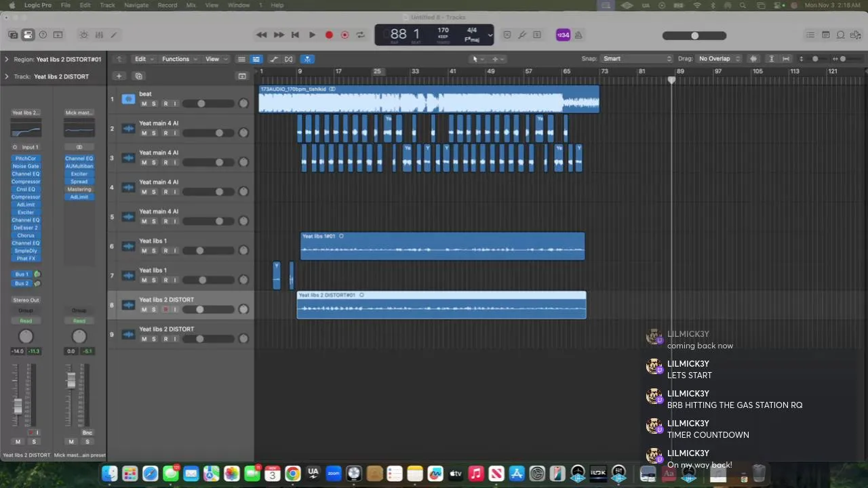This screenshot has height=488, width=868.
Task: Toggle the purple Count-in 1234 button
Action: (563, 35)
